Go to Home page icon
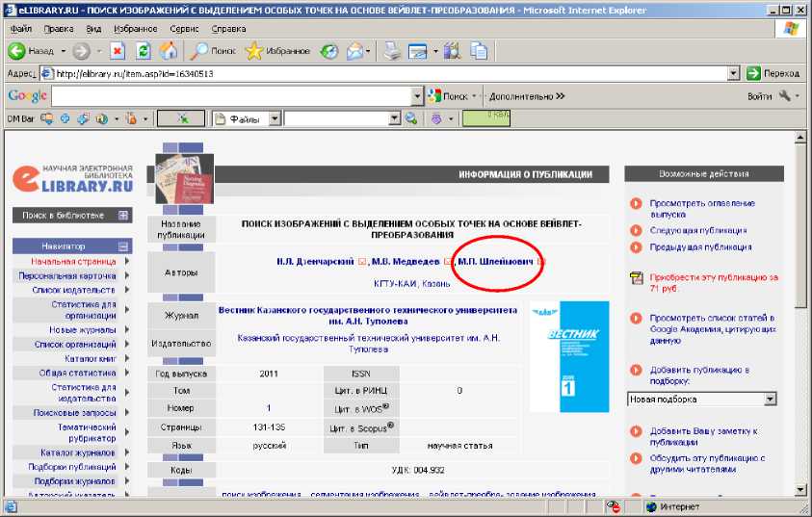The width and height of the screenshot is (812, 517). tap(169, 51)
